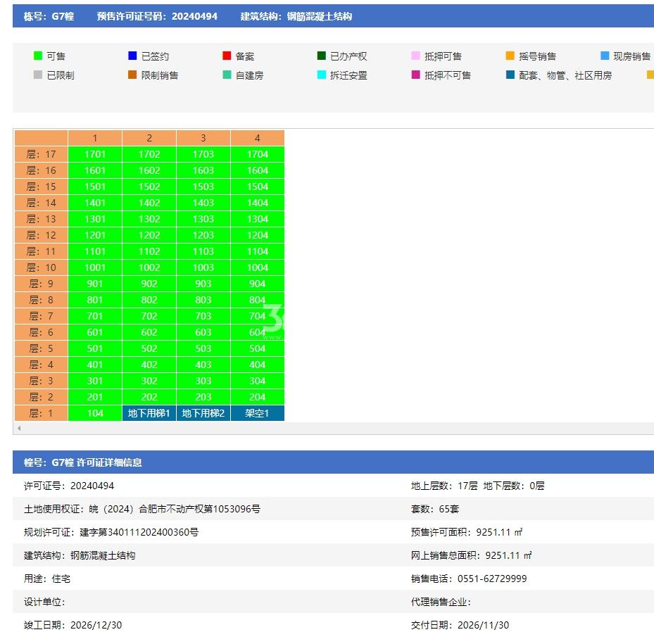The height and width of the screenshot is (644, 654).
Task: Select unit 703
Action: tap(203, 316)
